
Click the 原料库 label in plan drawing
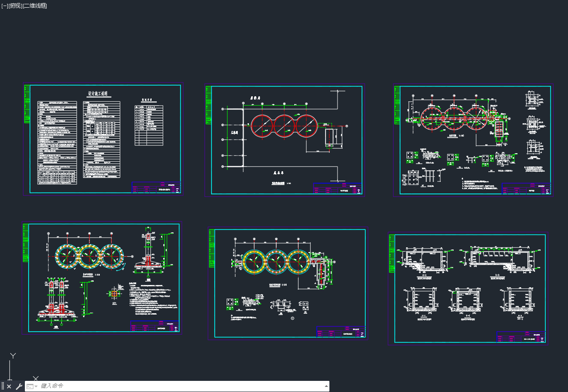point(256,98)
